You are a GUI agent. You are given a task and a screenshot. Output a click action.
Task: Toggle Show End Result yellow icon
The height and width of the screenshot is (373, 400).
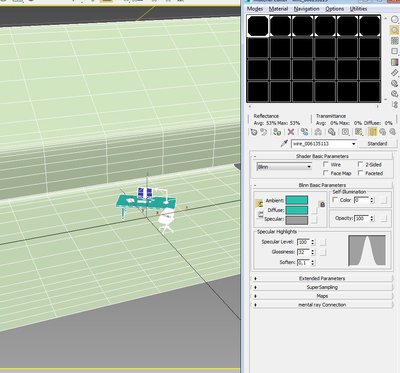click(372, 132)
